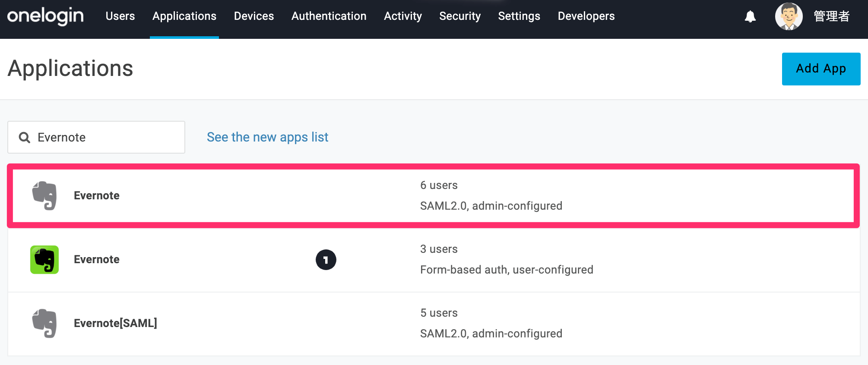Screen dimensions: 868x365
Task: Click the Evernote[SAML] elephant icon
Action: point(44,324)
